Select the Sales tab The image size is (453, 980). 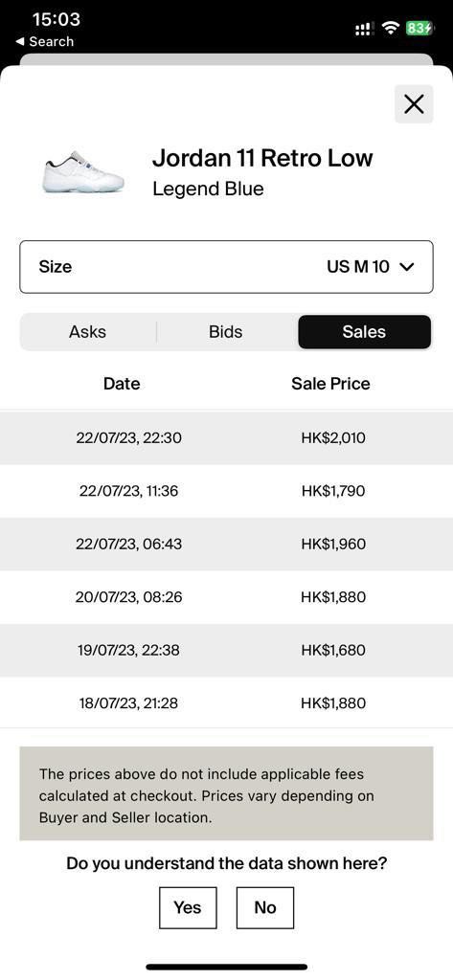point(364,332)
